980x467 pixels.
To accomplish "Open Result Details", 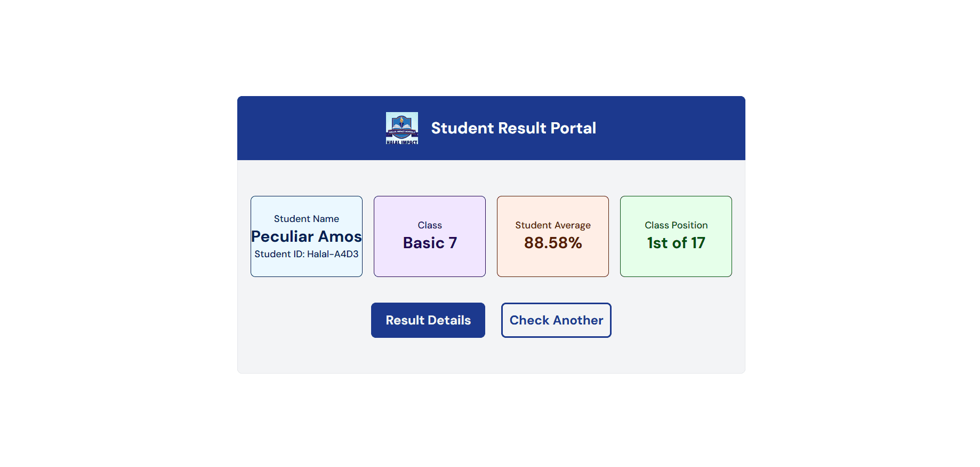I will (x=428, y=320).
